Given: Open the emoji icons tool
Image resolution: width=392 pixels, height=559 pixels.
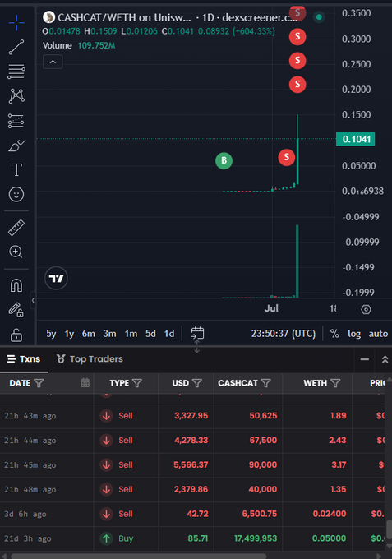Looking at the screenshot, I should 16,194.
